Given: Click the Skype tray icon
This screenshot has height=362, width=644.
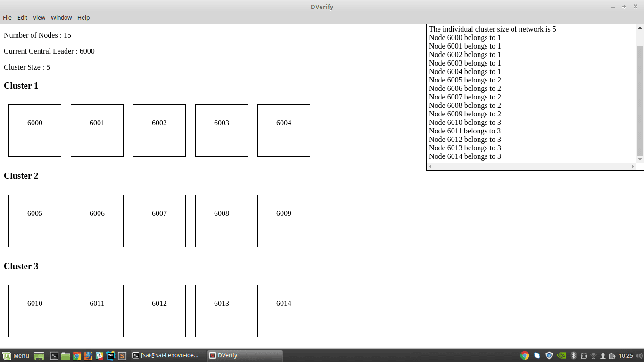Looking at the screenshot, I should click(x=537, y=356).
